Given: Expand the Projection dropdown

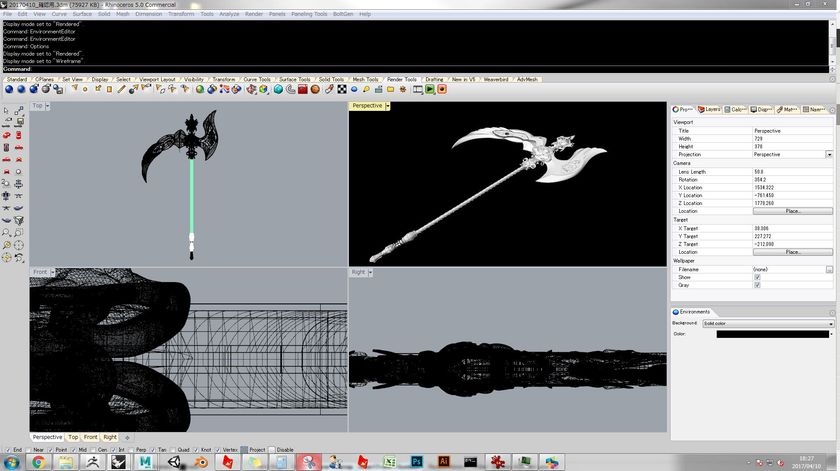Looking at the screenshot, I should click(829, 155).
